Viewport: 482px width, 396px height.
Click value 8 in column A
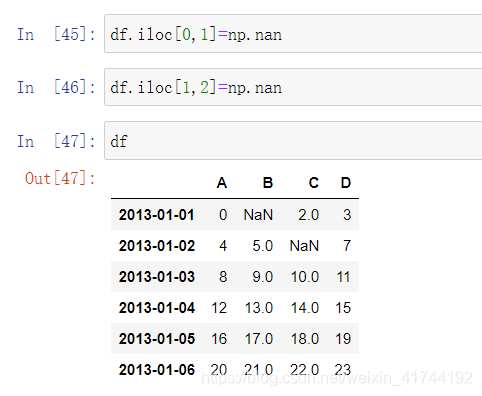coord(223,277)
